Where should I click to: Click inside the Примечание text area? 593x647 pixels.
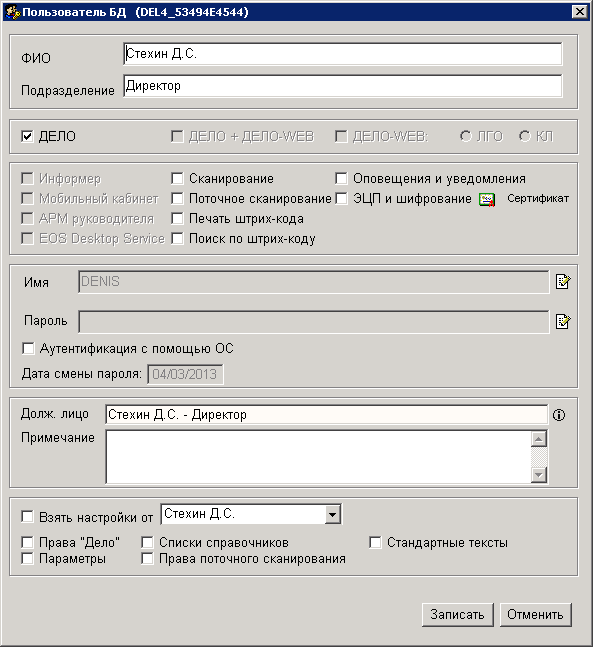tap(319, 456)
